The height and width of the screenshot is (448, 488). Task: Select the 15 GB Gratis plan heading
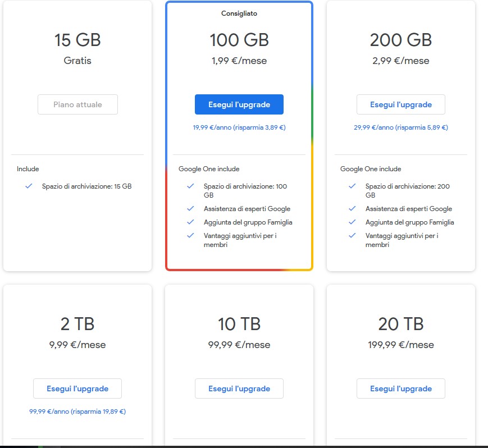coord(77,40)
